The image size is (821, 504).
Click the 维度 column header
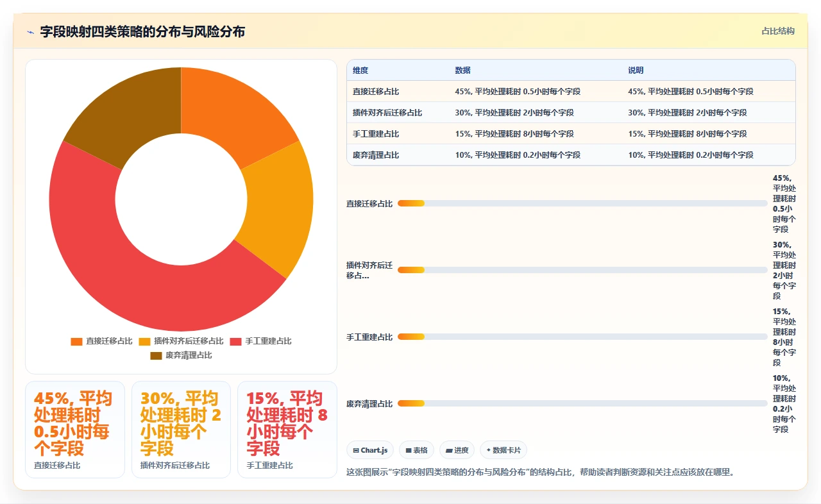point(360,70)
